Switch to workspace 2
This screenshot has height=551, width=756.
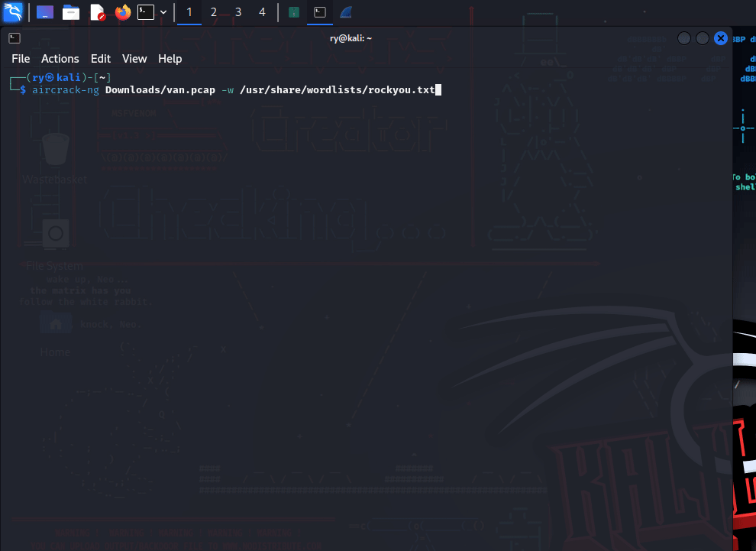point(214,12)
